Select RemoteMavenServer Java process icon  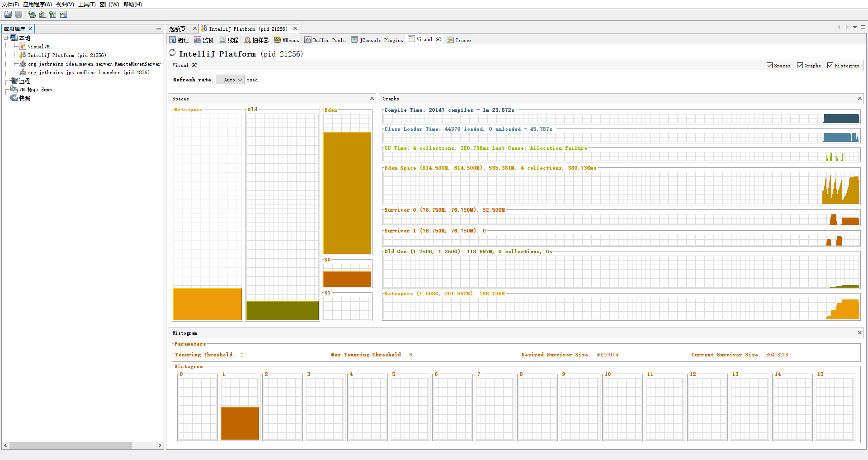click(23, 64)
